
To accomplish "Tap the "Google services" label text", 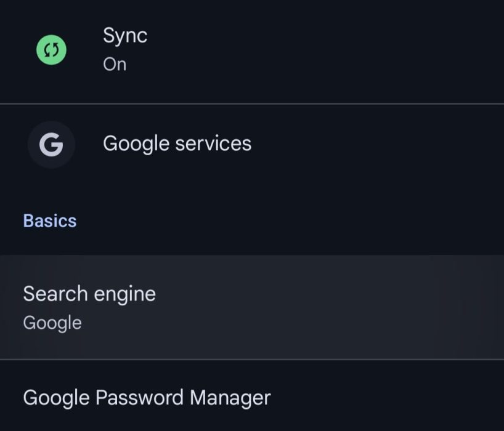I will 177,143.
